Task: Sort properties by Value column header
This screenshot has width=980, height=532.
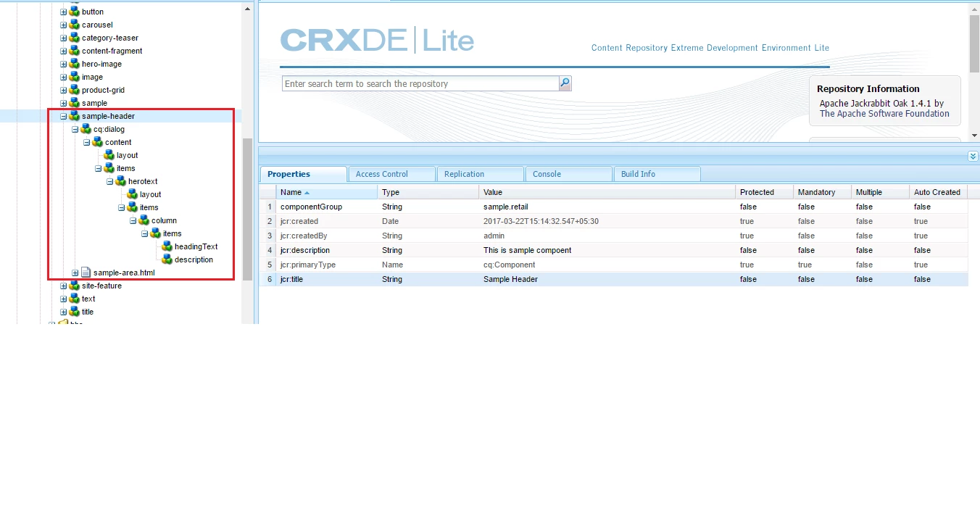Action: coord(607,192)
